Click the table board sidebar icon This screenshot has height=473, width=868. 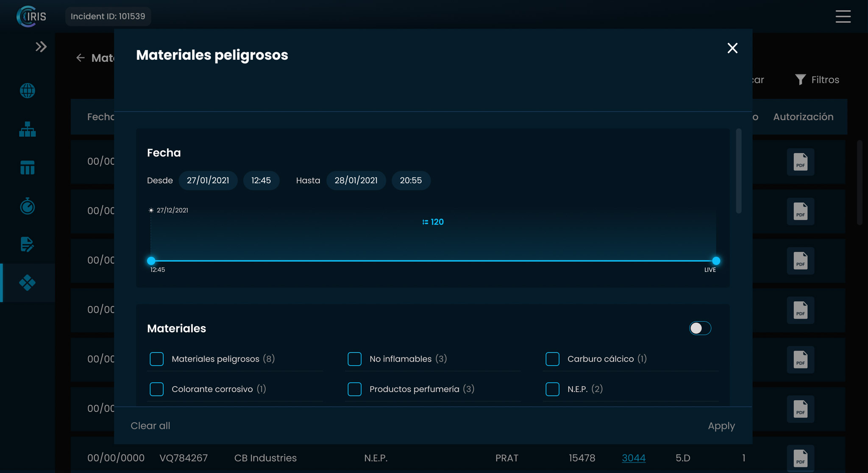[27, 168]
